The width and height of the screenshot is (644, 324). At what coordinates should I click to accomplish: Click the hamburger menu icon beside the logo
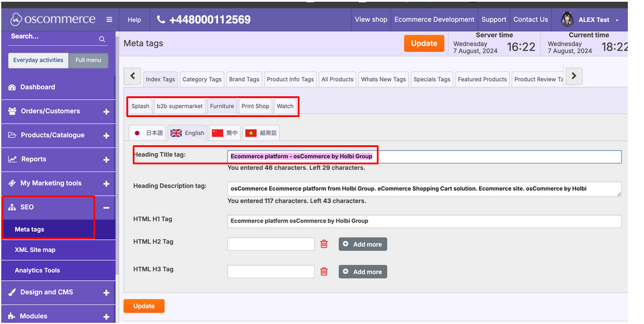pos(109,20)
